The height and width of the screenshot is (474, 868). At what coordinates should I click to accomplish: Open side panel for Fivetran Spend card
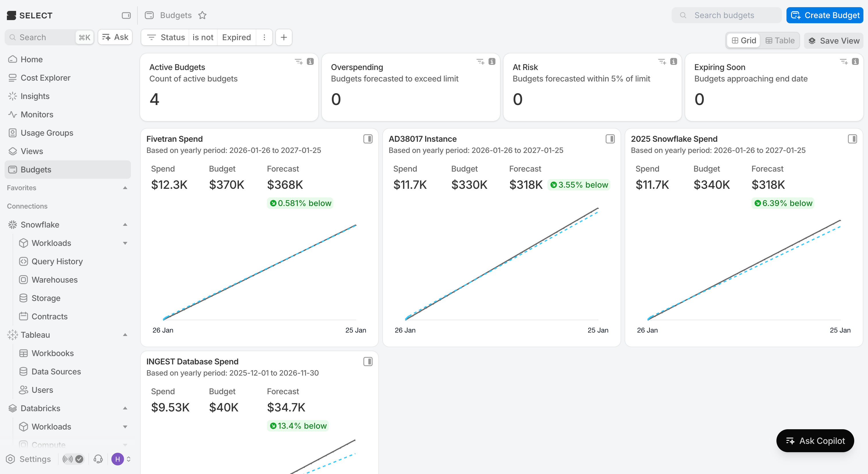[x=368, y=139]
